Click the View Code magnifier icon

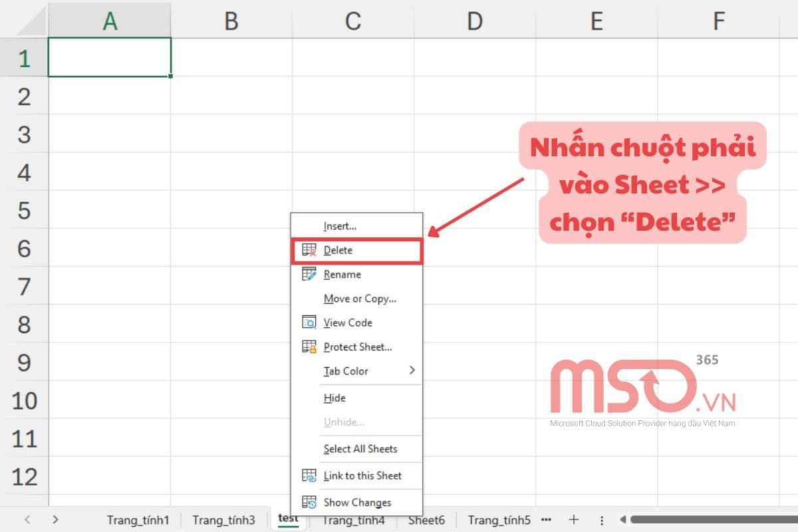click(309, 323)
